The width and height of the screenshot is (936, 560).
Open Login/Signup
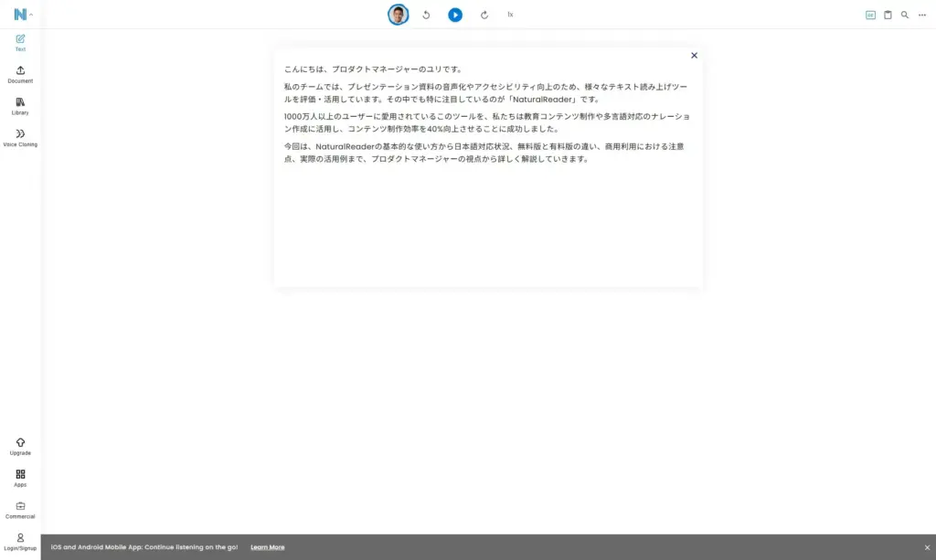[20, 542]
